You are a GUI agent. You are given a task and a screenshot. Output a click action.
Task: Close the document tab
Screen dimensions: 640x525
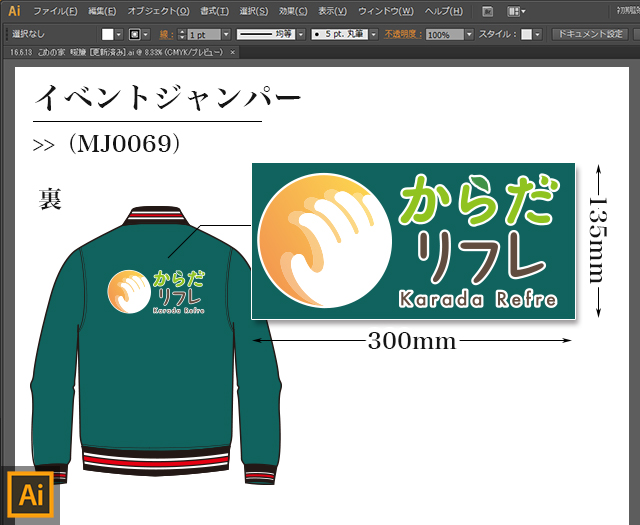click(232, 52)
